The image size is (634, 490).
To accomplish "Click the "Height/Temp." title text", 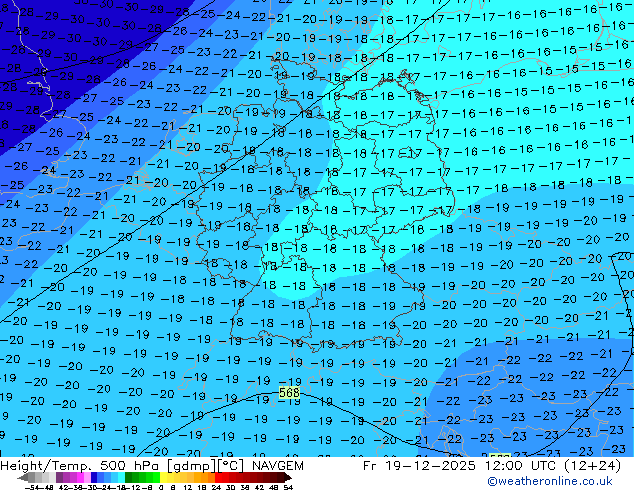I will 47,466.
